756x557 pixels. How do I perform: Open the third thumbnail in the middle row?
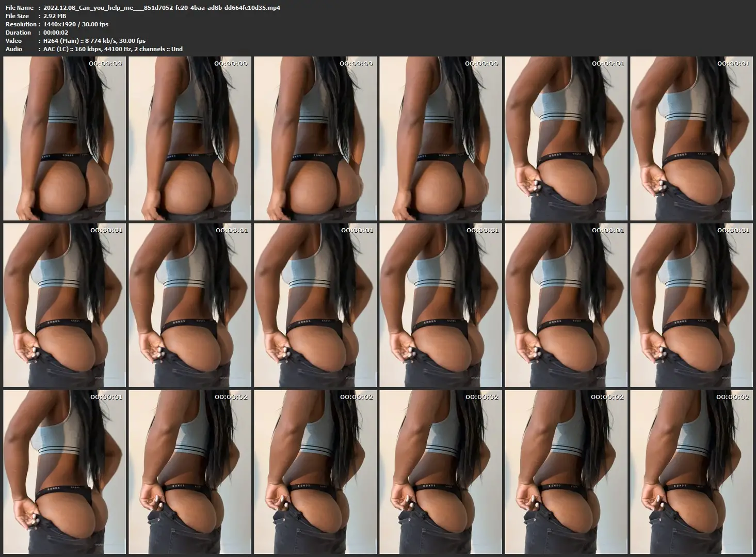click(315, 305)
